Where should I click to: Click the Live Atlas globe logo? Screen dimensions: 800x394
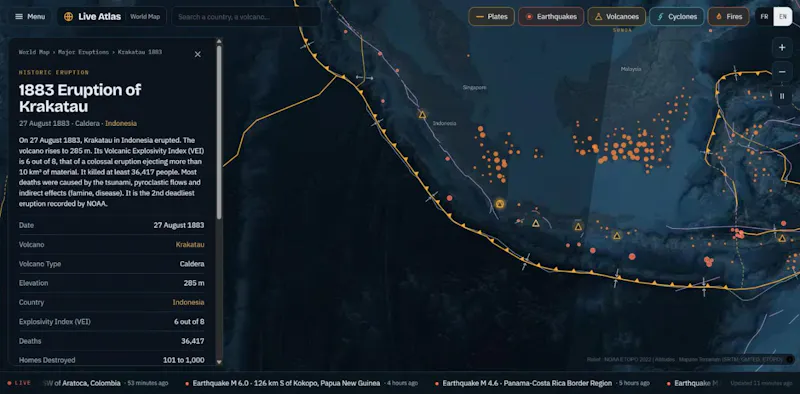(68, 16)
